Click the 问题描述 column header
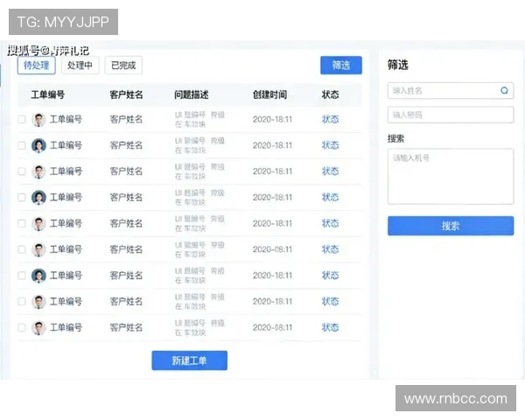 pyautogui.click(x=191, y=94)
